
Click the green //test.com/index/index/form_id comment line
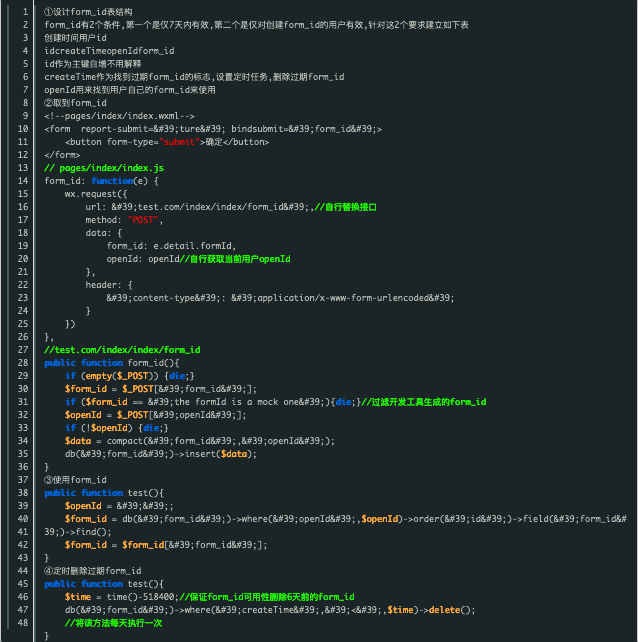click(x=122, y=349)
